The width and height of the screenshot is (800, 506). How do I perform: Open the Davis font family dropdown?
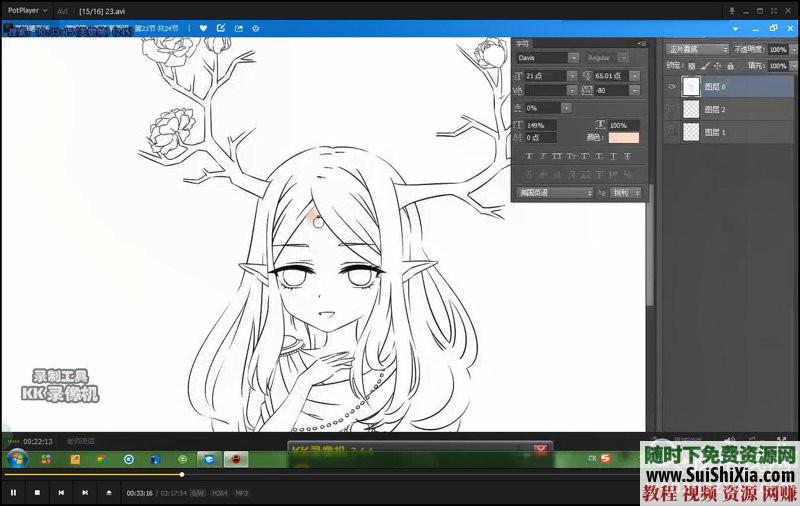point(573,58)
